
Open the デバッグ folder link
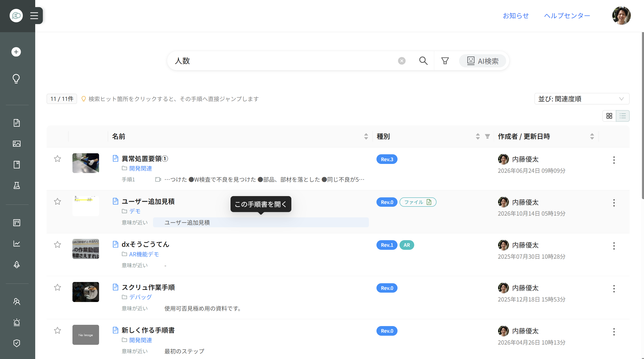click(140, 297)
